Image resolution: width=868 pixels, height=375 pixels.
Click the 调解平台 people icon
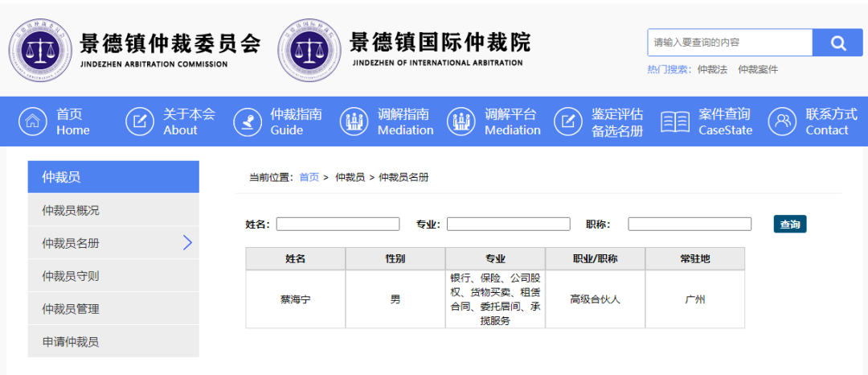(x=461, y=122)
